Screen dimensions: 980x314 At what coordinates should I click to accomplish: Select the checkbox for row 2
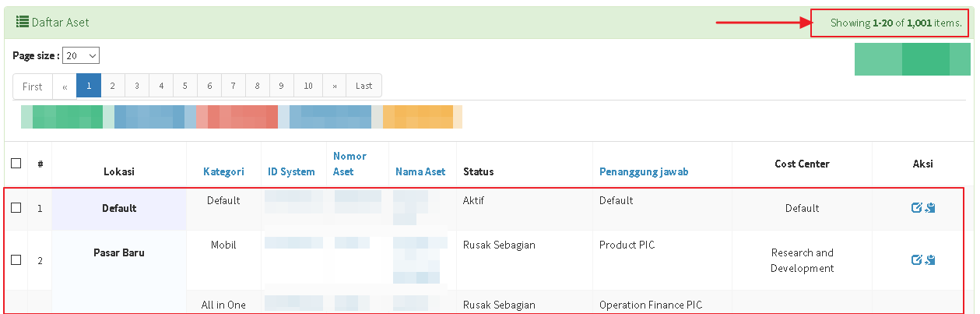[16, 260]
